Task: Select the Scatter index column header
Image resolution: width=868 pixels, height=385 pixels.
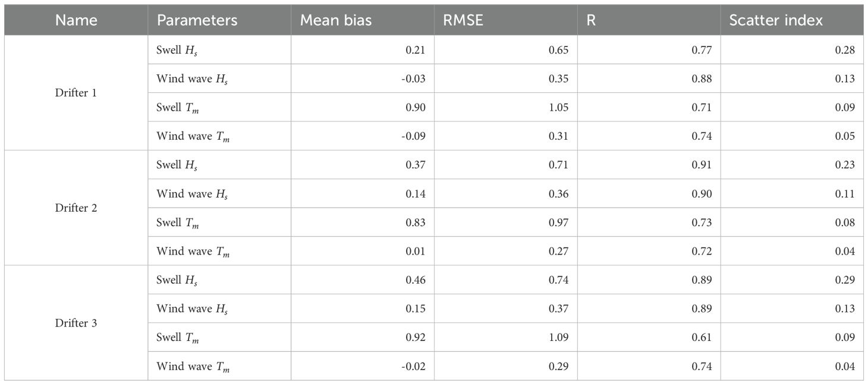Action: tap(775, 20)
